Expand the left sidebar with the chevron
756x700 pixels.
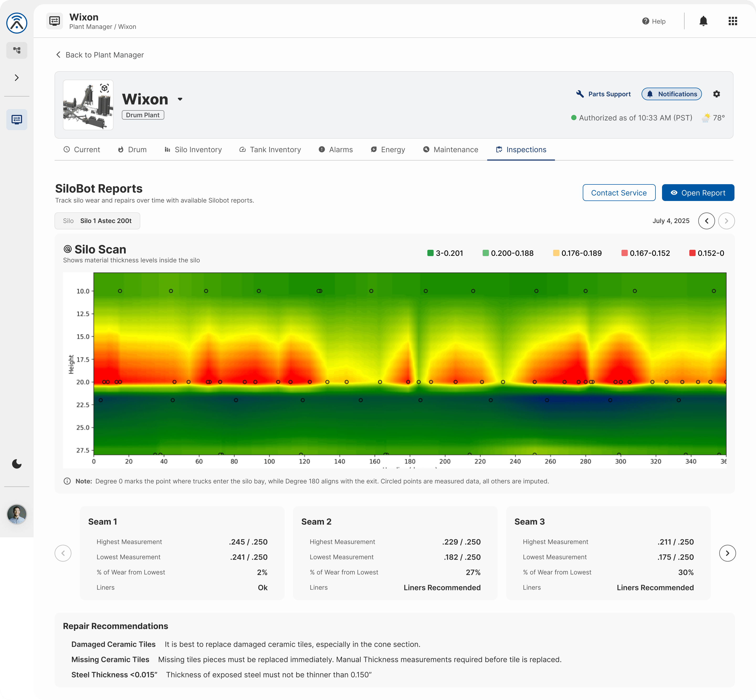pyautogui.click(x=17, y=78)
